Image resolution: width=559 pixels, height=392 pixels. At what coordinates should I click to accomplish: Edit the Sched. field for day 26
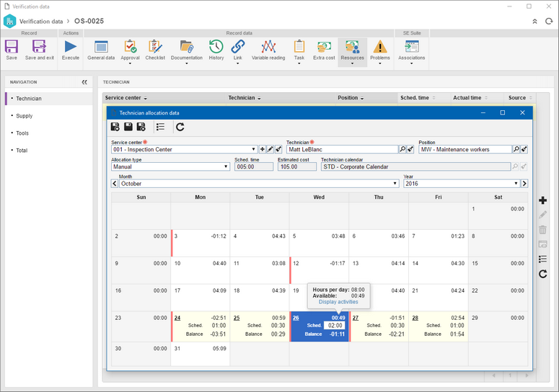coord(335,326)
